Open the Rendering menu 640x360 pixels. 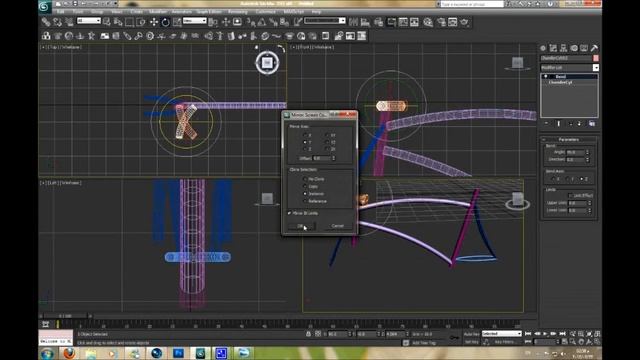[x=238, y=12]
